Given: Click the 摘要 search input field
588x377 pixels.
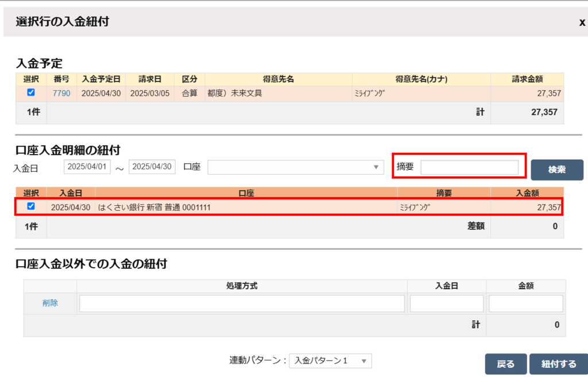Looking at the screenshot, I should pyautogui.click(x=470, y=167).
